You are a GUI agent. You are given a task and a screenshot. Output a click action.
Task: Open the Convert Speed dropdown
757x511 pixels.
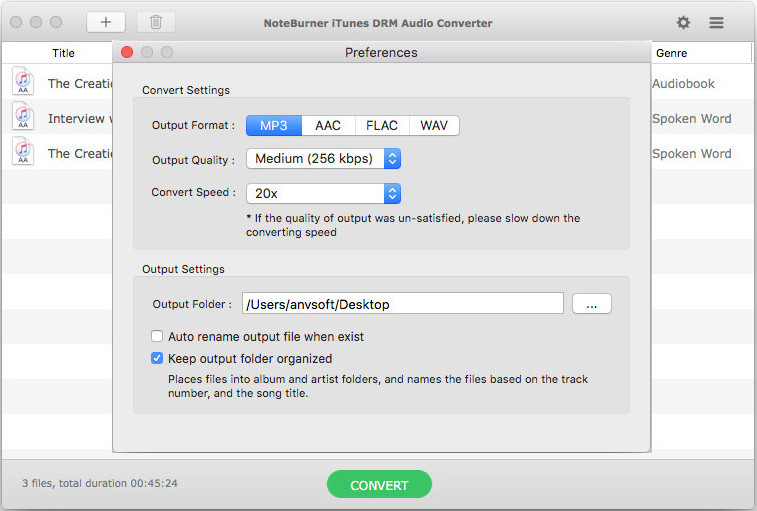point(323,193)
